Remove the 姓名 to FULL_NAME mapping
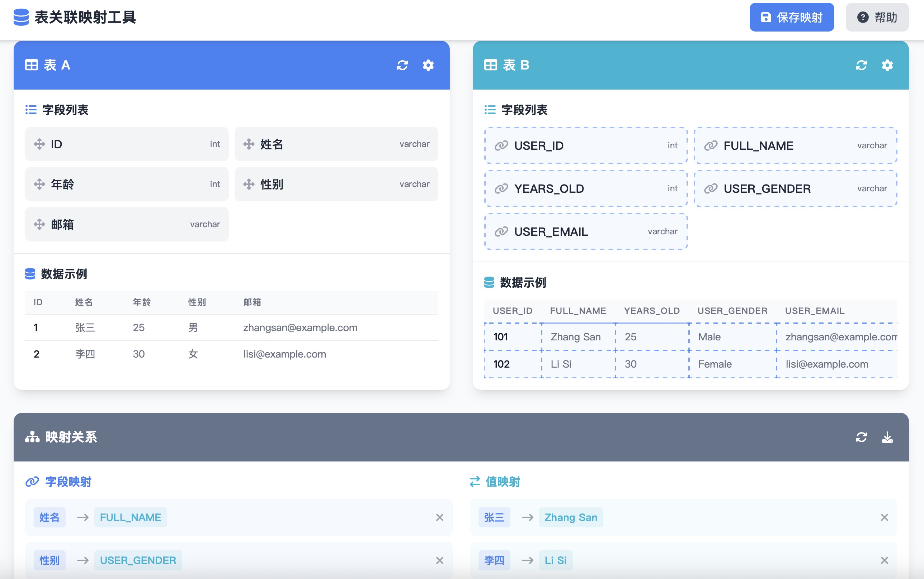The height and width of the screenshot is (579, 924). 439,517
